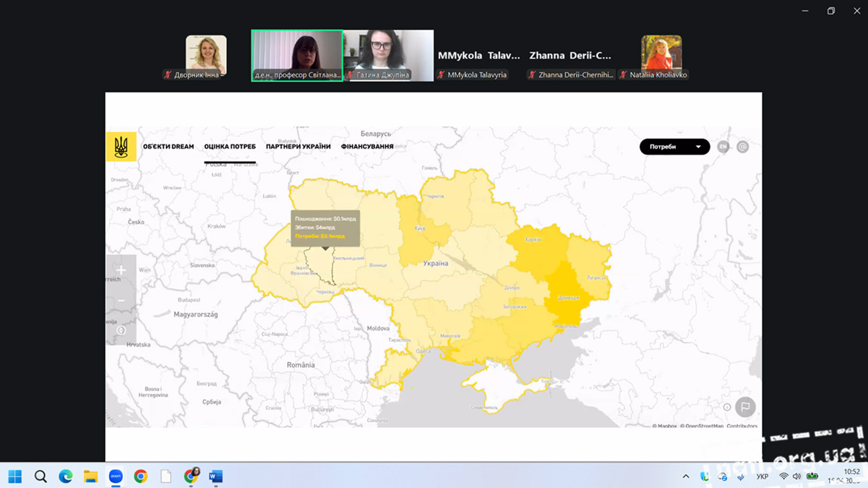This screenshot has width=868, height=488.
Task: Click the OpenStreetMap attribution link
Action: pyautogui.click(x=701, y=425)
